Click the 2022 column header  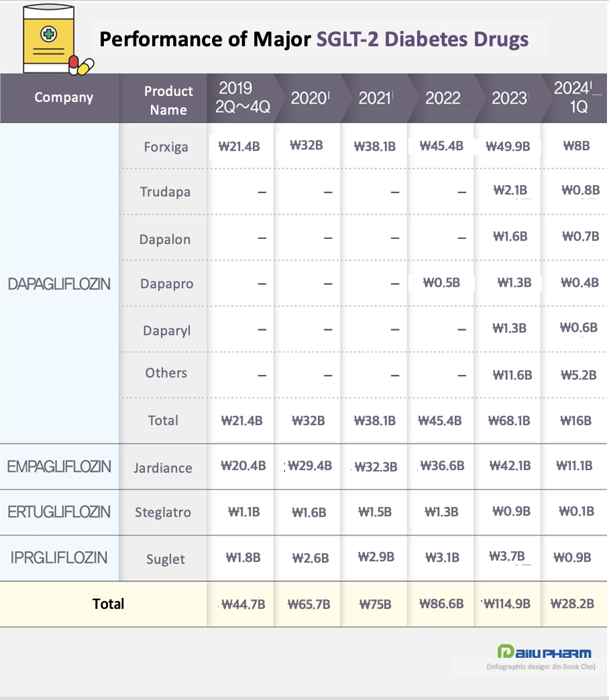click(x=443, y=98)
